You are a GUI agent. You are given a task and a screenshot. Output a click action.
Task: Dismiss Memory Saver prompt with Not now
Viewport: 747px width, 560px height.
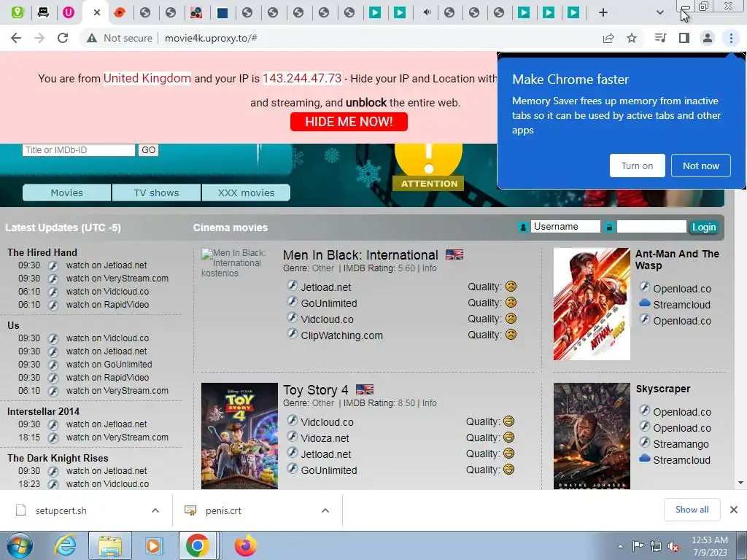click(700, 166)
